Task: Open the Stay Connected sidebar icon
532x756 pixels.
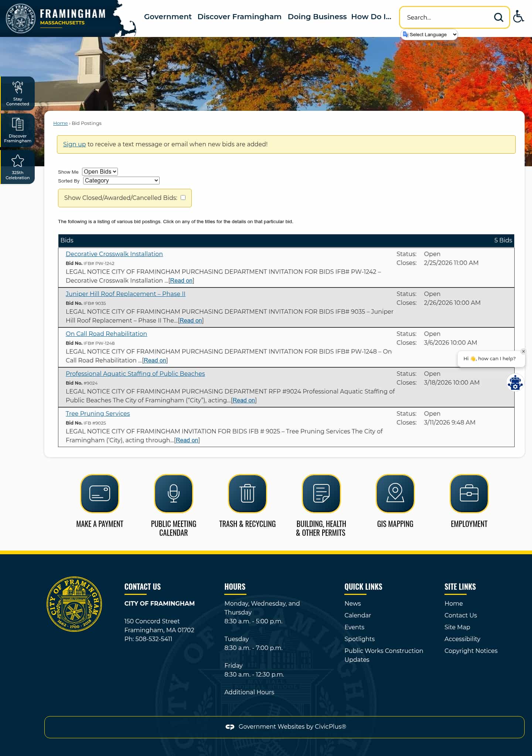Action: [x=17, y=93]
